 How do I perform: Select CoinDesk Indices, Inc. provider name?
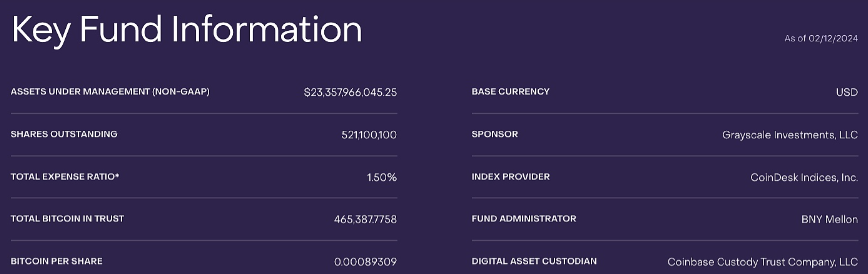804,177
